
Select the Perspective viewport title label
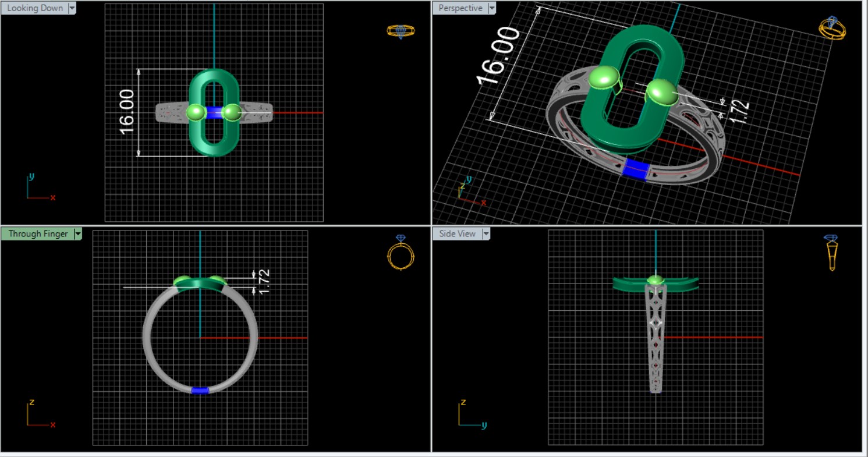[x=460, y=8]
